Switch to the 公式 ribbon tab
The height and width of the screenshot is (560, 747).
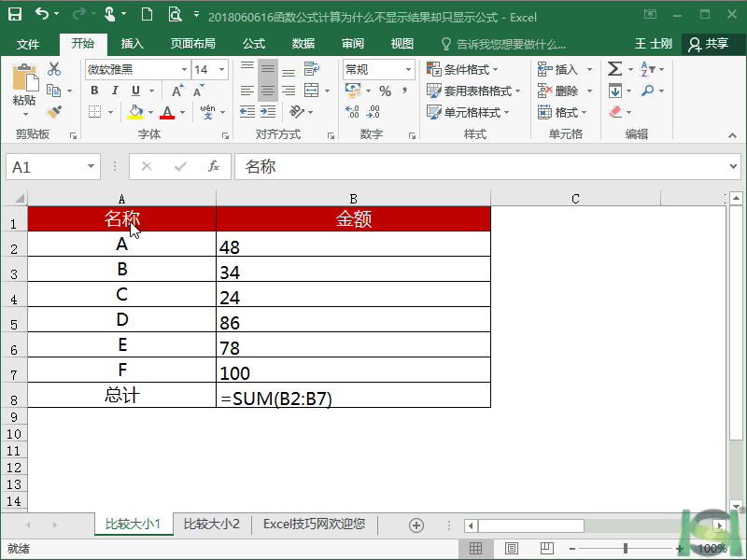254,44
